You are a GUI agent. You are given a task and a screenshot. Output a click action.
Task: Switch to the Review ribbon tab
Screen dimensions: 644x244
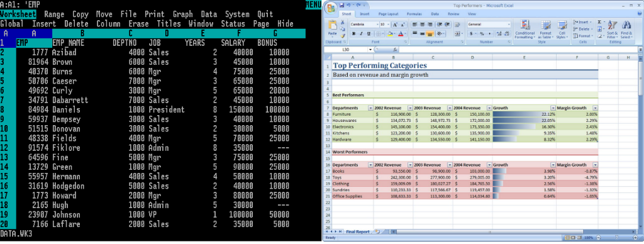pyautogui.click(x=453, y=14)
